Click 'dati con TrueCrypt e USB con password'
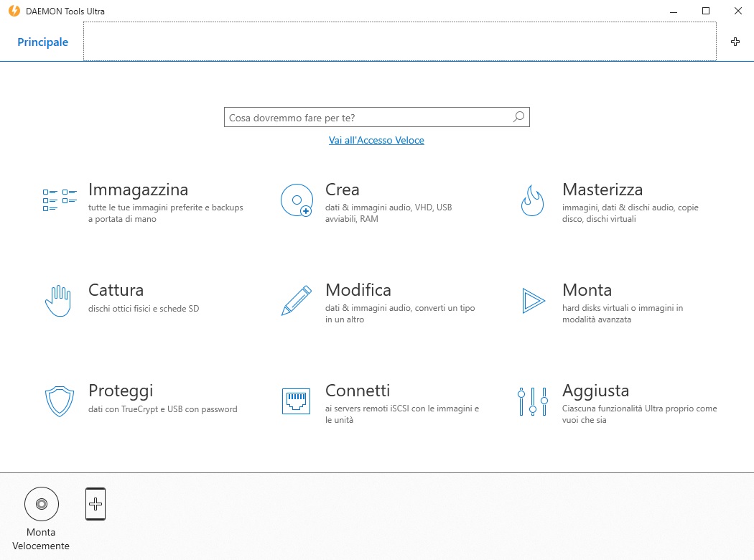Viewport: 754px width, 560px height. click(x=162, y=409)
